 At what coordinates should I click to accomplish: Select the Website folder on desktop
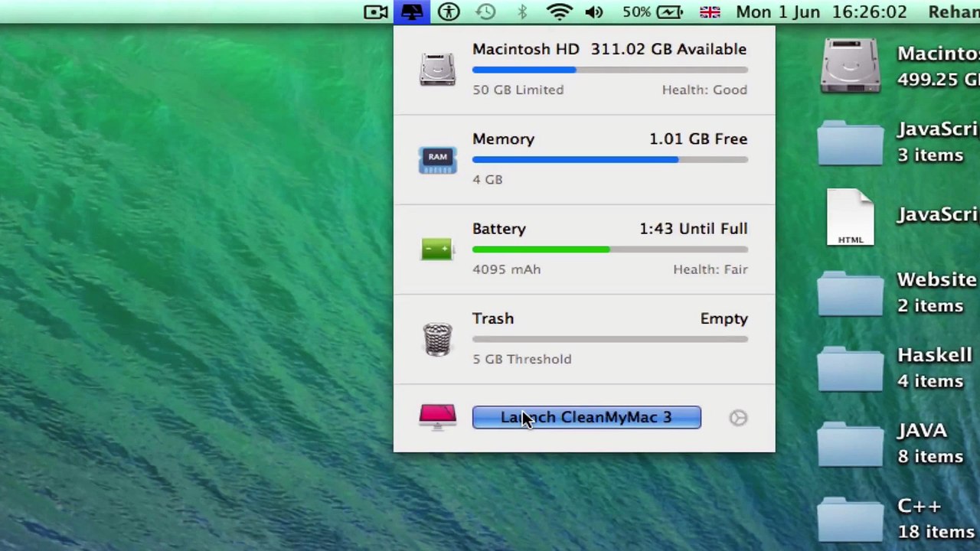point(851,293)
